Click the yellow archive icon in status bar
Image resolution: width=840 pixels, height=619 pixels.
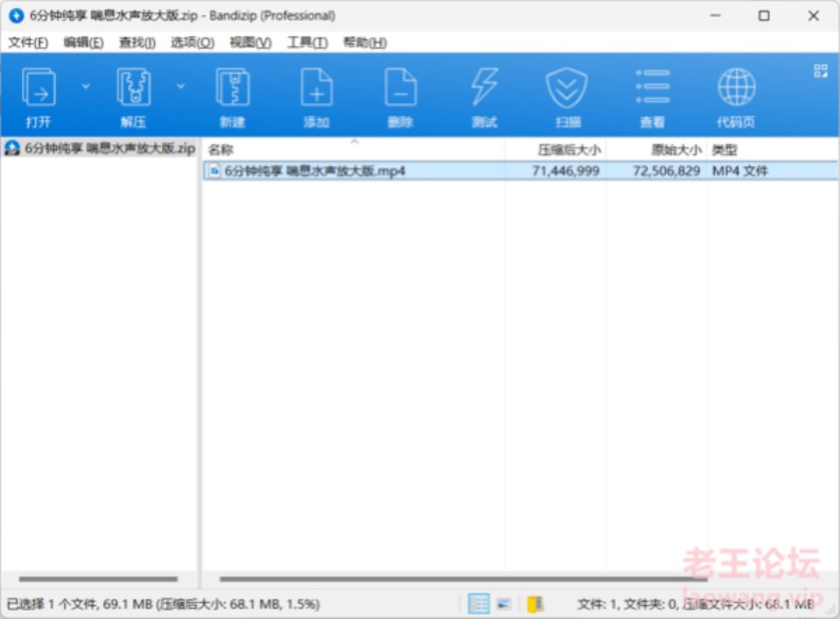(x=535, y=604)
